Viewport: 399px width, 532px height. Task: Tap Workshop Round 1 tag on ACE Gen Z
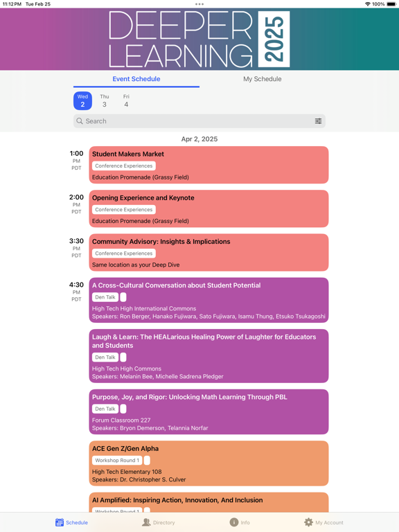[117, 461]
